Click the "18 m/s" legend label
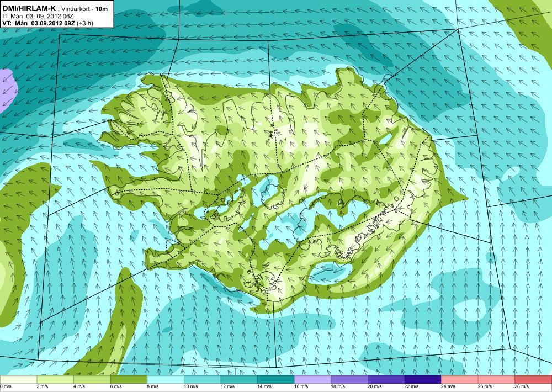This screenshot has height=392, width=552. pyautogui.click(x=338, y=386)
